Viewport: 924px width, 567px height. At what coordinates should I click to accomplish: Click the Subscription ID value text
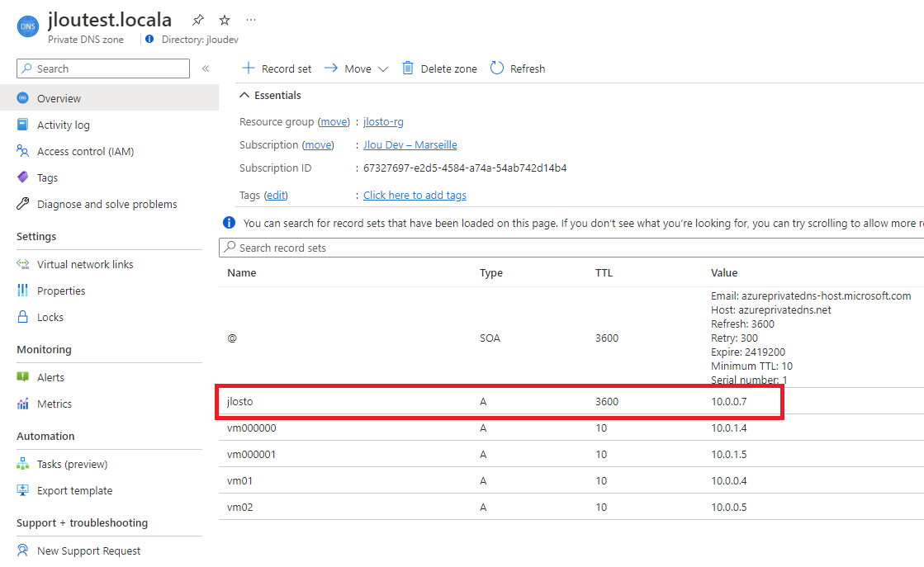click(x=465, y=168)
